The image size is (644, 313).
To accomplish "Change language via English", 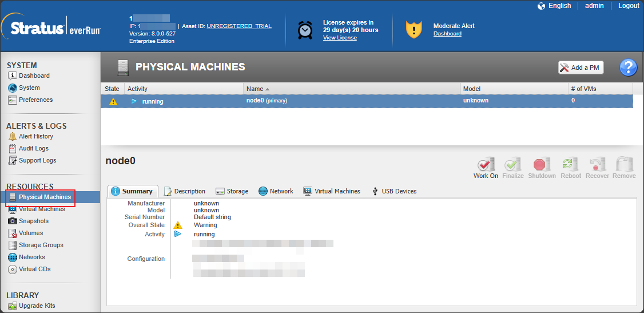I will (x=559, y=6).
